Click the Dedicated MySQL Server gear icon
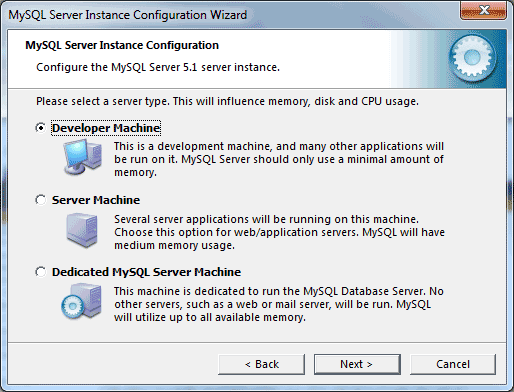The height and width of the screenshot is (392, 514). pos(81,301)
